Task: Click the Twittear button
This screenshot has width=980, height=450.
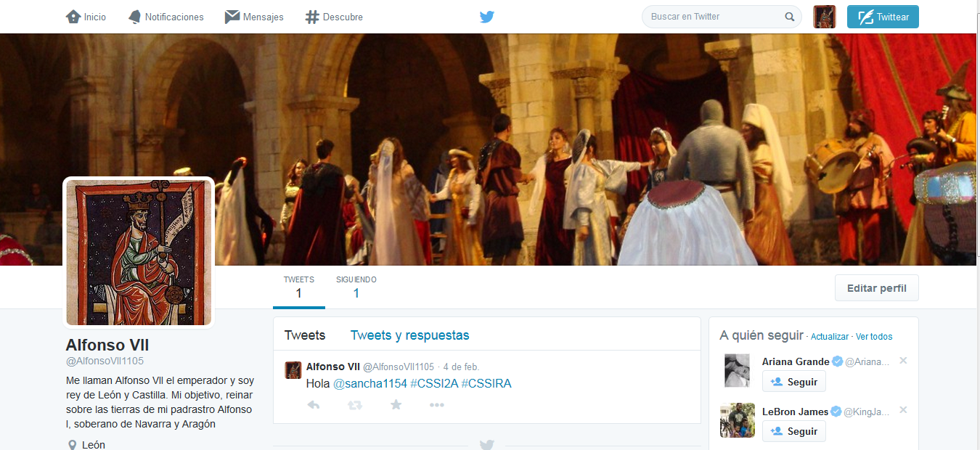Action: coord(883,17)
